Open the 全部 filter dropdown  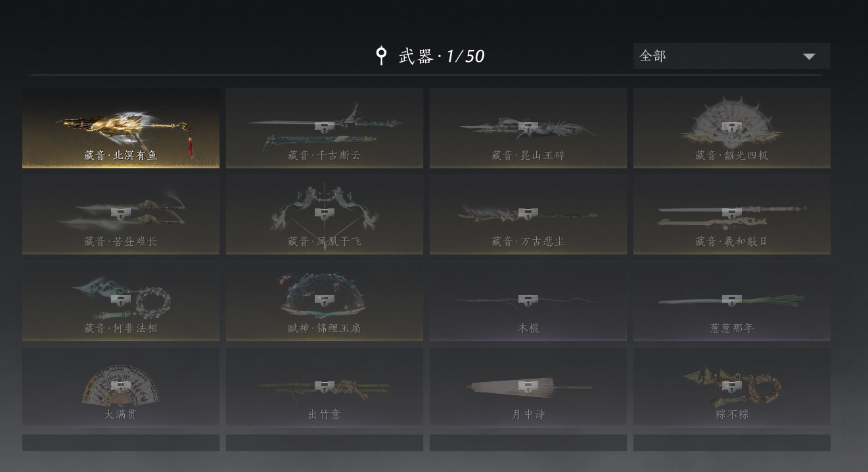[732, 56]
